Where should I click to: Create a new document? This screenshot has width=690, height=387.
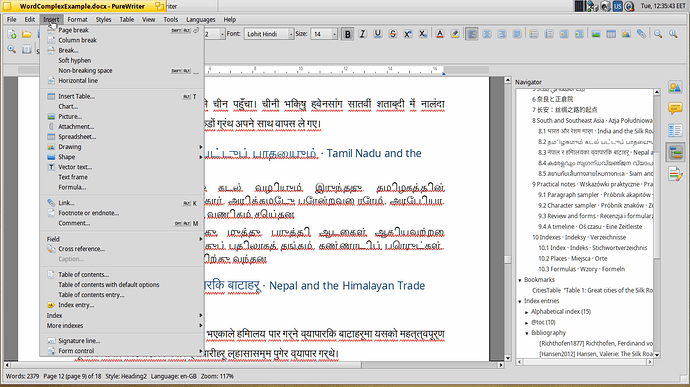click(12, 34)
